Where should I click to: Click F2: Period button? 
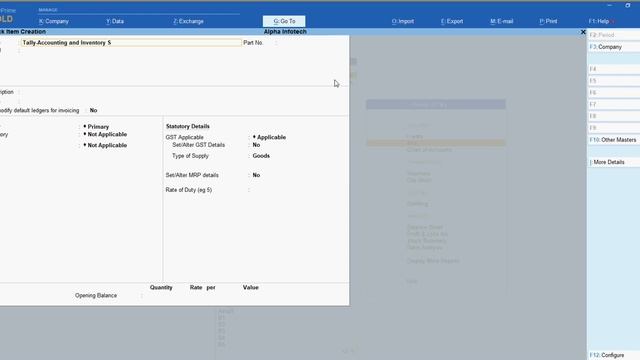pos(613,35)
